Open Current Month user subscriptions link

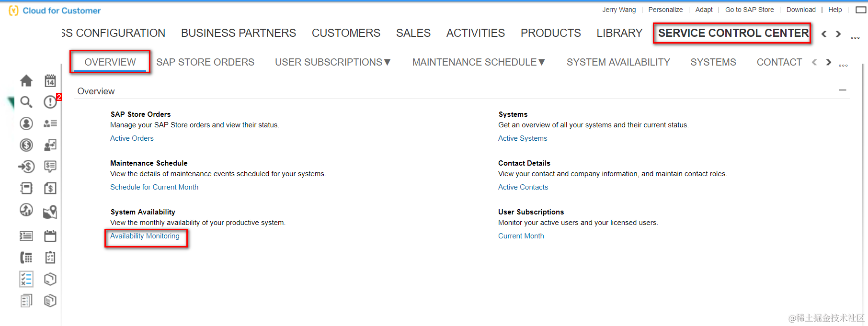[521, 236]
